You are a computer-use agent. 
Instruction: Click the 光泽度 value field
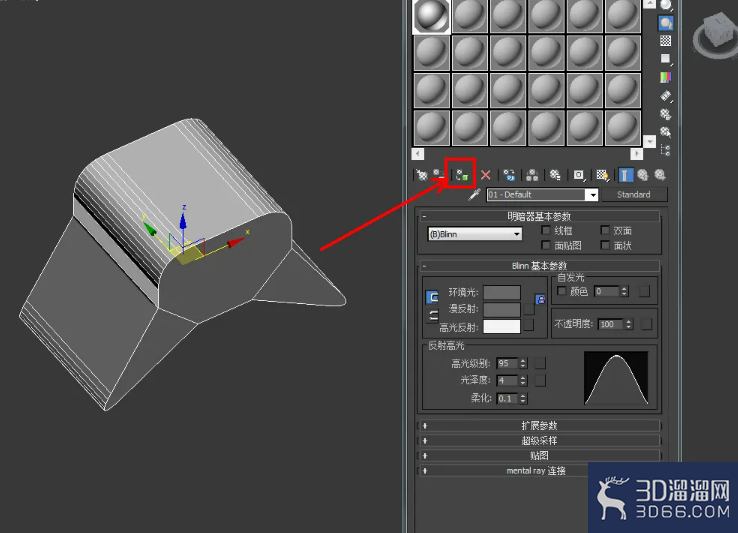click(507, 380)
